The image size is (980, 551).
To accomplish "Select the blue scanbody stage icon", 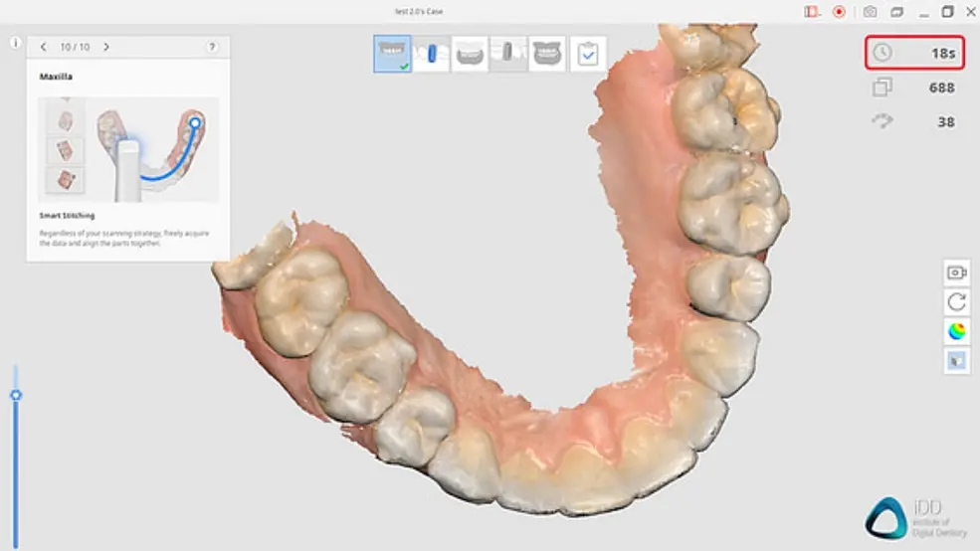I will (x=432, y=54).
